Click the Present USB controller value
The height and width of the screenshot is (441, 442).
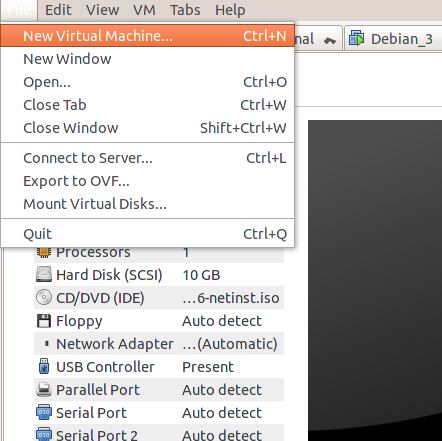[208, 367]
